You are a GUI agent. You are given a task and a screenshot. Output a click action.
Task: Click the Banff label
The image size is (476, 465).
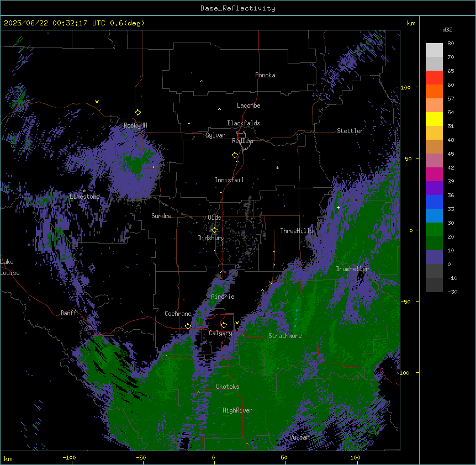(x=68, y=313)
